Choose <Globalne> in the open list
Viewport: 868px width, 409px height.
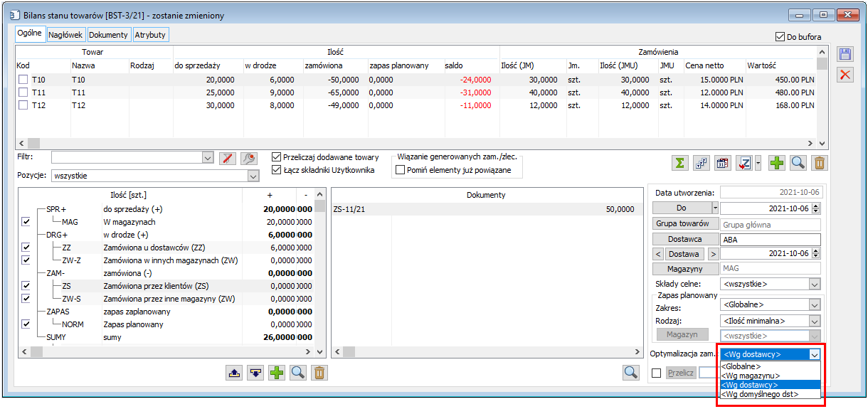click(x=771, y=366)
